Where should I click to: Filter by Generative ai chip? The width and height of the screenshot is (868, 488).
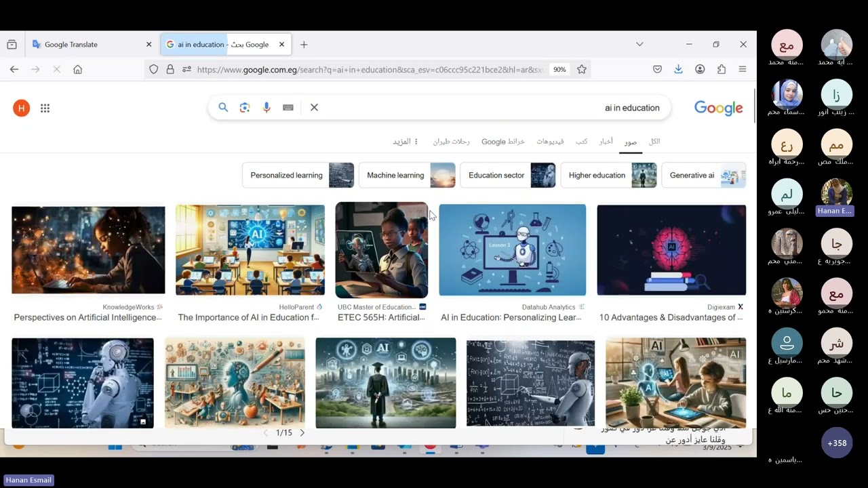point(704,175)
